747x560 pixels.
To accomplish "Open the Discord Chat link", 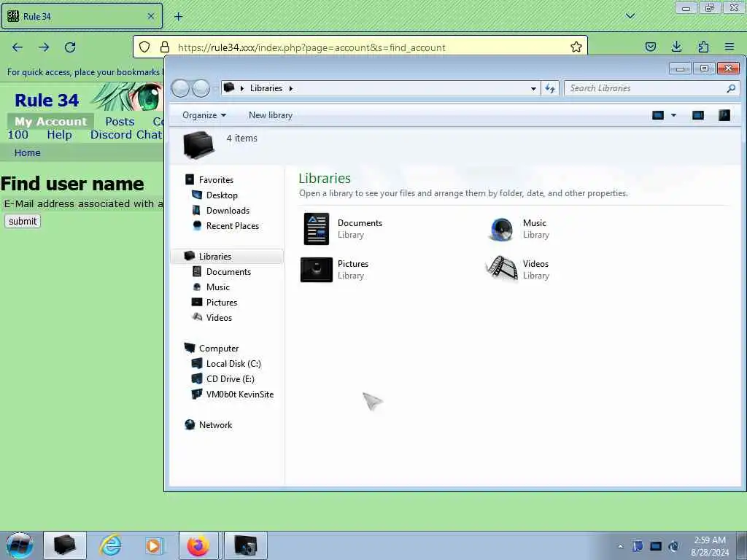I will point(126,135).
